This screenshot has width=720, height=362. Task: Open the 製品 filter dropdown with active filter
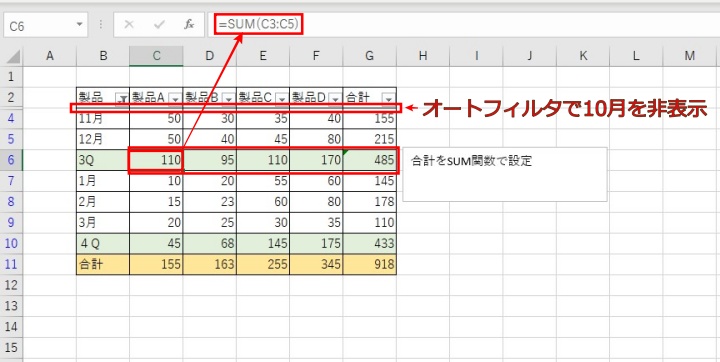pos(122,99)
